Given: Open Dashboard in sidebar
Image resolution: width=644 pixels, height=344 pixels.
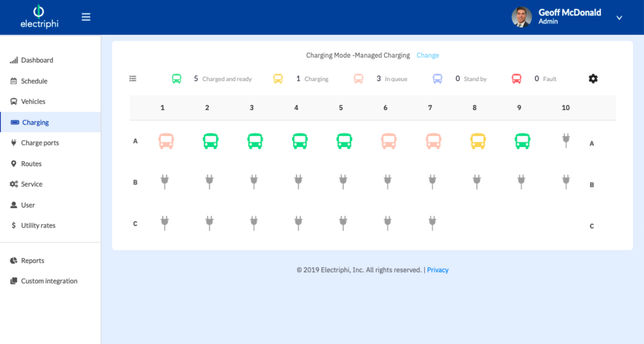Looking at the screenshot, I should click(x=50, y=60).
